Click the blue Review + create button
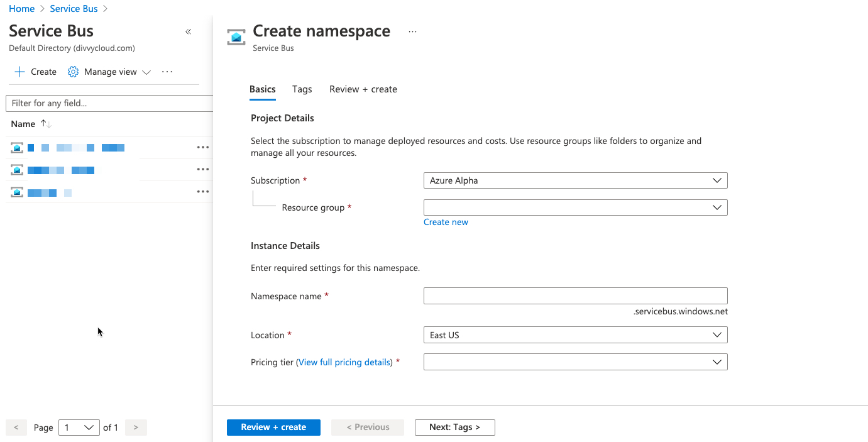Viewport: 868px width, 442px height. [273, 427]
